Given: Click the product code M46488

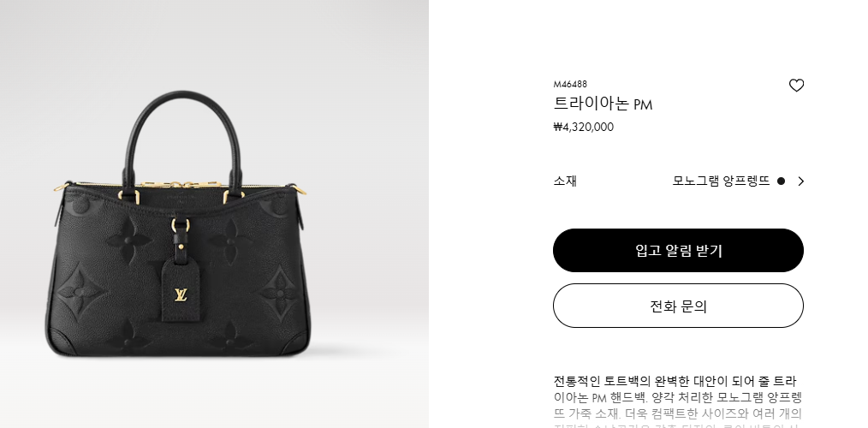Looking at the screenshot, I should click(x=570, y=84).
